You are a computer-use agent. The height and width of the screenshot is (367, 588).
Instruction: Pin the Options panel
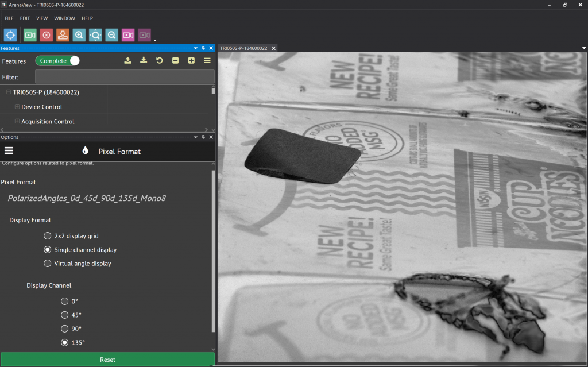click(203, 137)
